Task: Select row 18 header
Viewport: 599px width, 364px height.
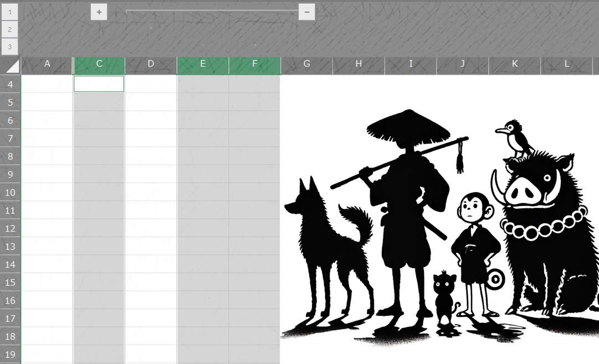Action: [x=11, y=336]
